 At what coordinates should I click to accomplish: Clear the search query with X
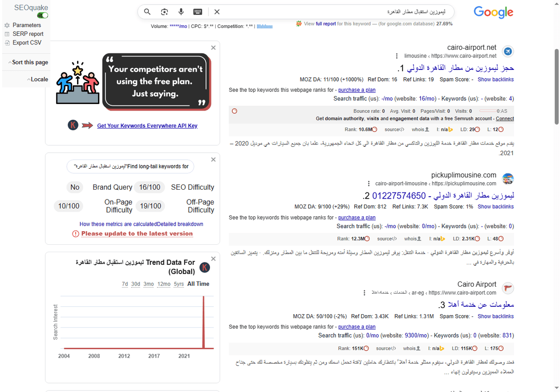(217, 12)
